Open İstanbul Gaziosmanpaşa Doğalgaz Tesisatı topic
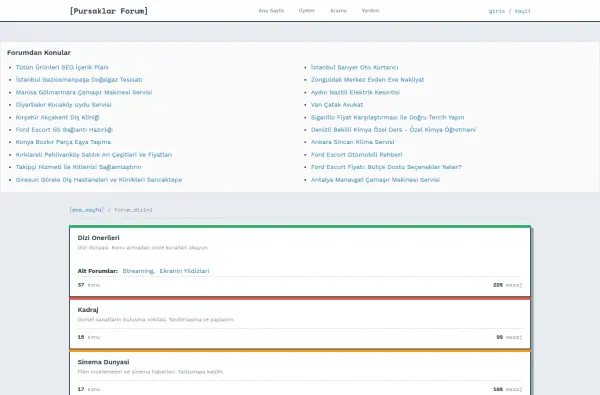600x395 pixels. click(x=79, y=80)
